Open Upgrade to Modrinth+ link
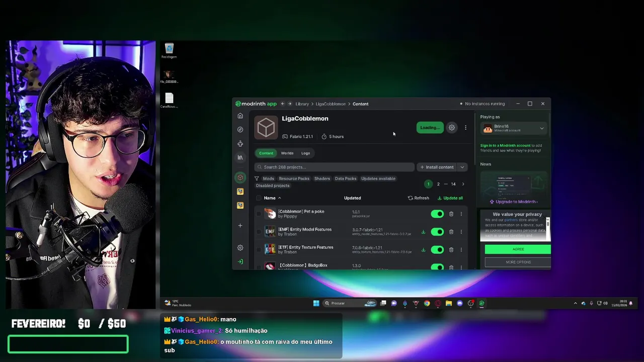The image size is (644, 362). (x=514, y=202)
